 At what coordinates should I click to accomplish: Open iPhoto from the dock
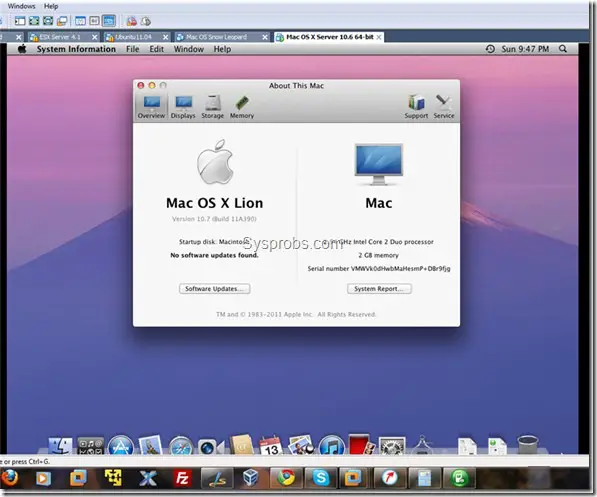301,445
